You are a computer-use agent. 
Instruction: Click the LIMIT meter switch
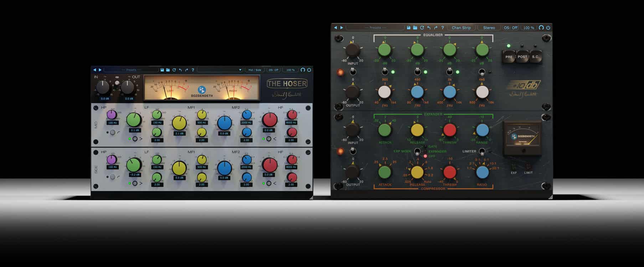click(529, 166)
